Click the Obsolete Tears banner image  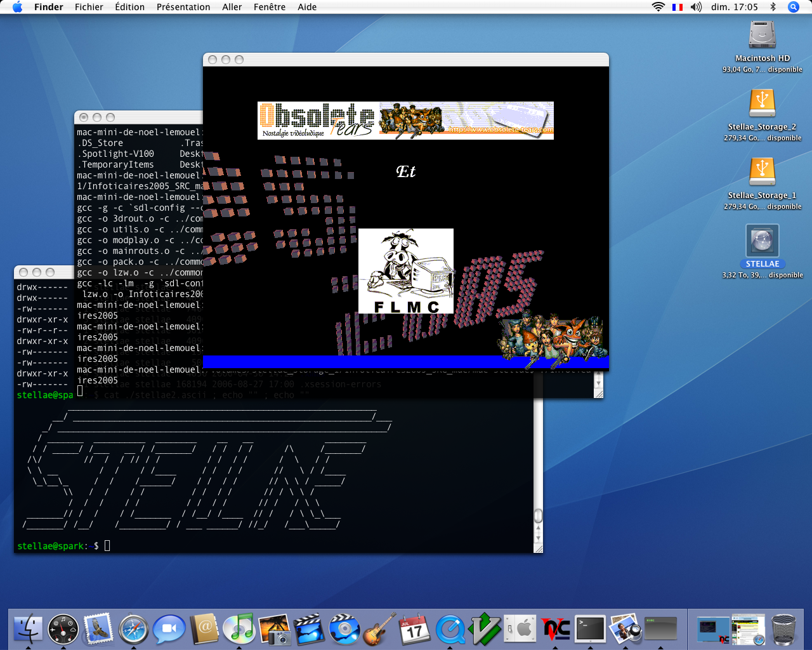click(x=405, y=121)
